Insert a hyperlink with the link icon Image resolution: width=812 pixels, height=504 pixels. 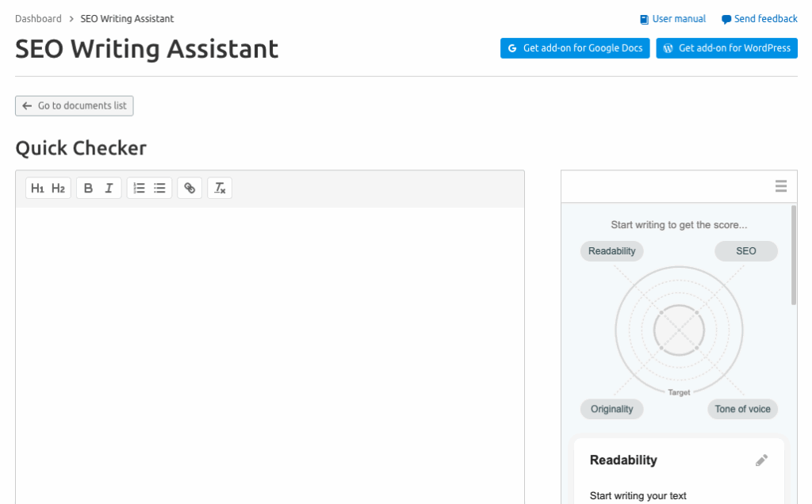(190, 189)
